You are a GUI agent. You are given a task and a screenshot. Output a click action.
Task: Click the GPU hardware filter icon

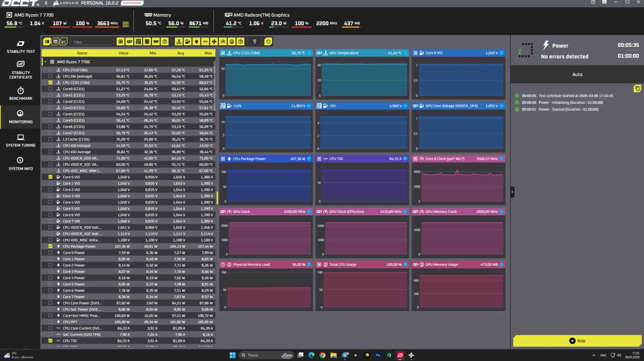click(129, 41)
